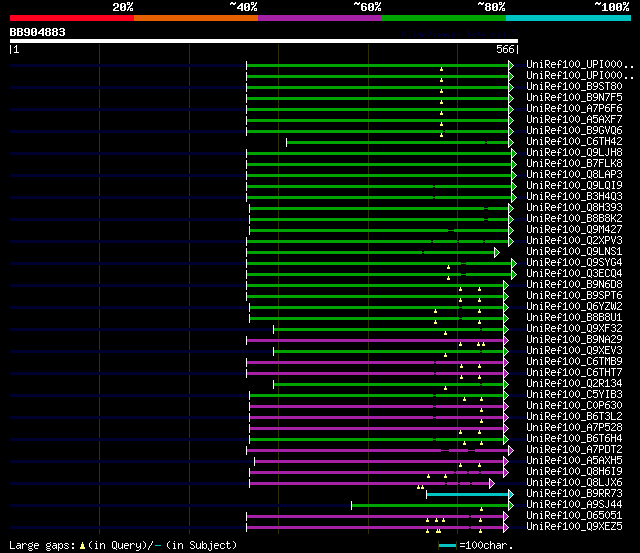Choose the UniRef100_Q9LQI9 hit name

coord(574,186)
